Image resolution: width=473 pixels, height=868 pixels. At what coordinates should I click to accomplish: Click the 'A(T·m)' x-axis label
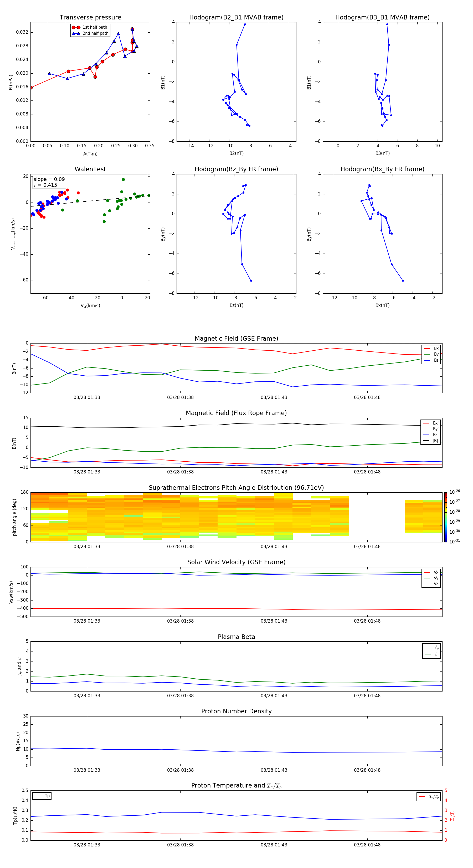[90, 154]
